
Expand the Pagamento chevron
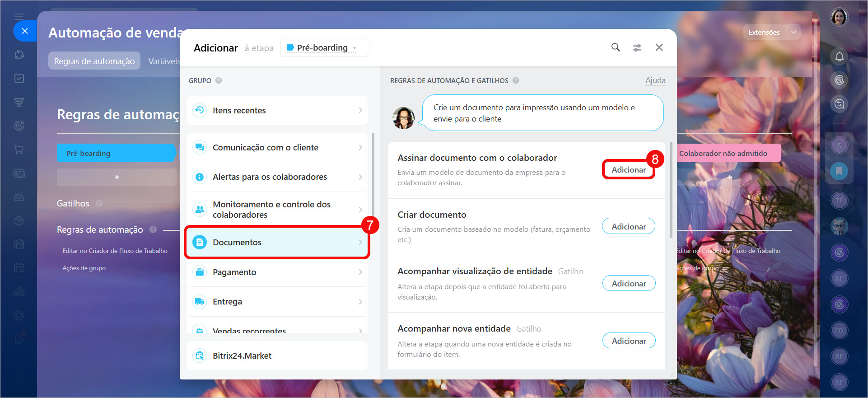coord(360,272)
